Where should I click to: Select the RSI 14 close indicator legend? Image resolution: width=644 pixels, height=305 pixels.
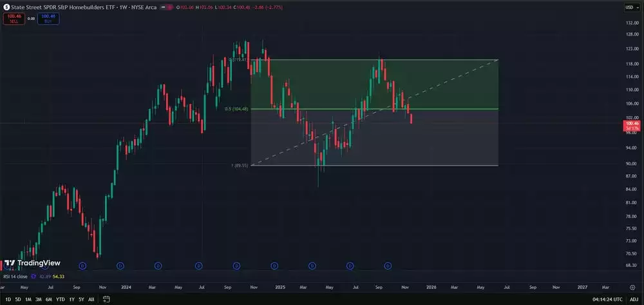click(16, 277)
